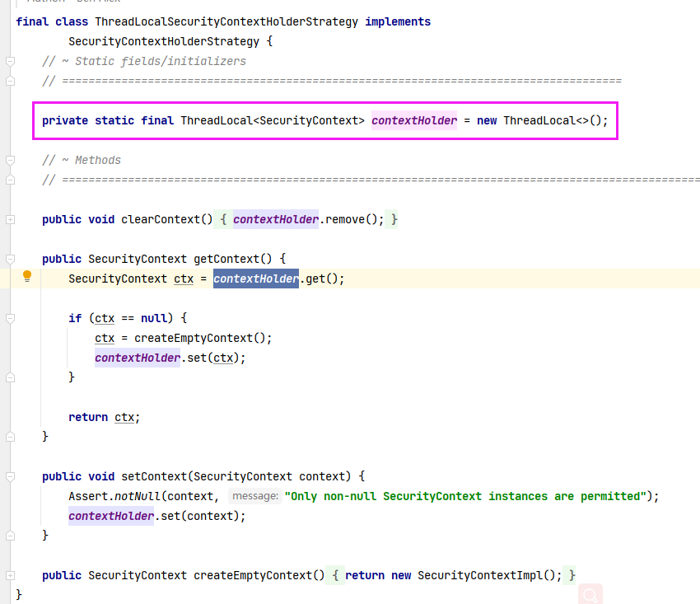Click ctx variable in SecurityContext ctx declaration
Image resolution: width=700 pixels, height=604 pixels.
[x=184, y=279]
